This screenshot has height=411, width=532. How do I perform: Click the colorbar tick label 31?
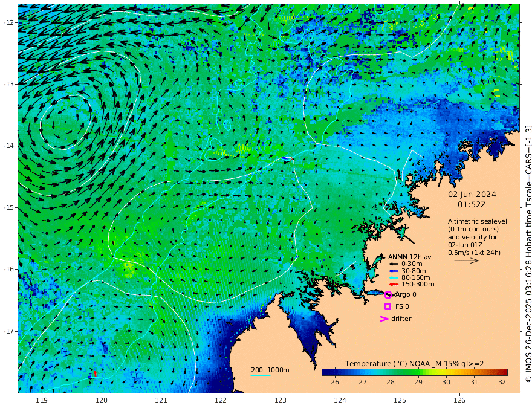[474, 382]
